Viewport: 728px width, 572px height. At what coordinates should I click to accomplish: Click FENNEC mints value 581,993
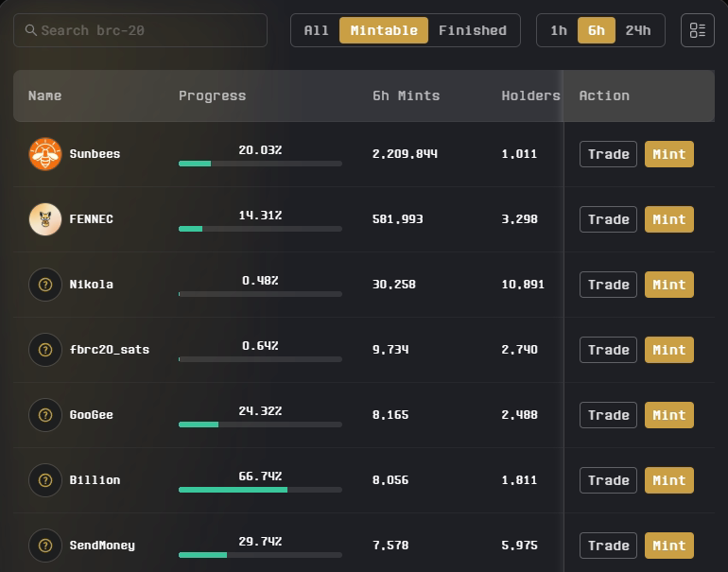pyautogui.click(x=397, y=219)
